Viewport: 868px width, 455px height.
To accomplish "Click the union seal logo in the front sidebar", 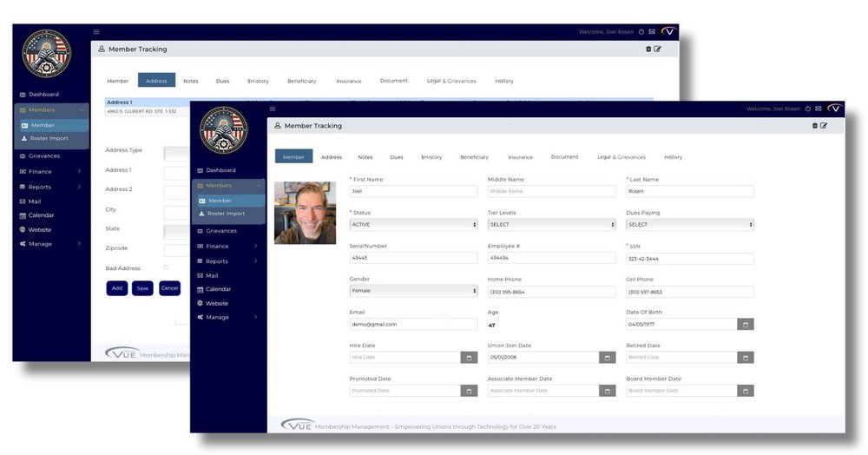I will (224, 130).
